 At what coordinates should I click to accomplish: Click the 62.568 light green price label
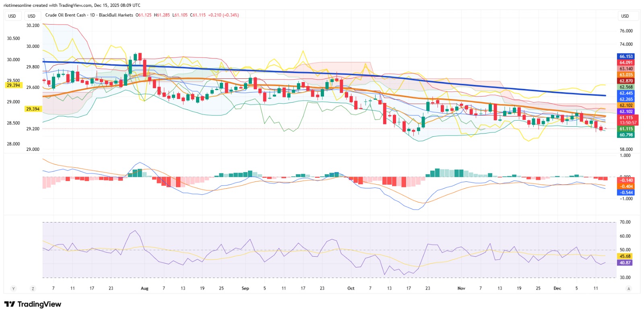coord(626,87)
